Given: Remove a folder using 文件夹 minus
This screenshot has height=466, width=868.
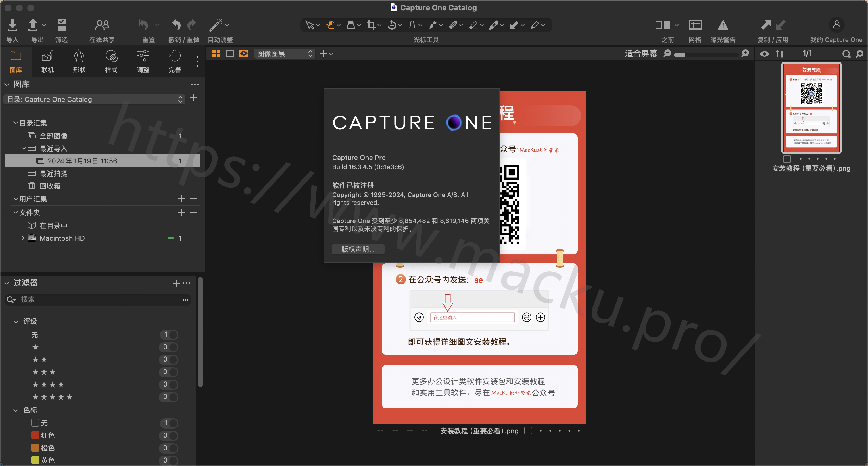Looking at the screenshot, I should coord(194,213).
